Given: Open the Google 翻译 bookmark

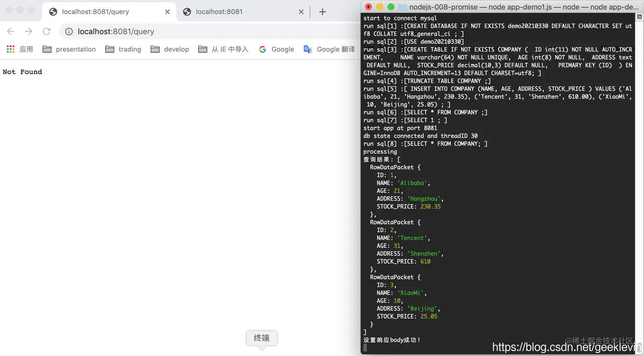Looking at the screenshot, I should pos(329,49).
